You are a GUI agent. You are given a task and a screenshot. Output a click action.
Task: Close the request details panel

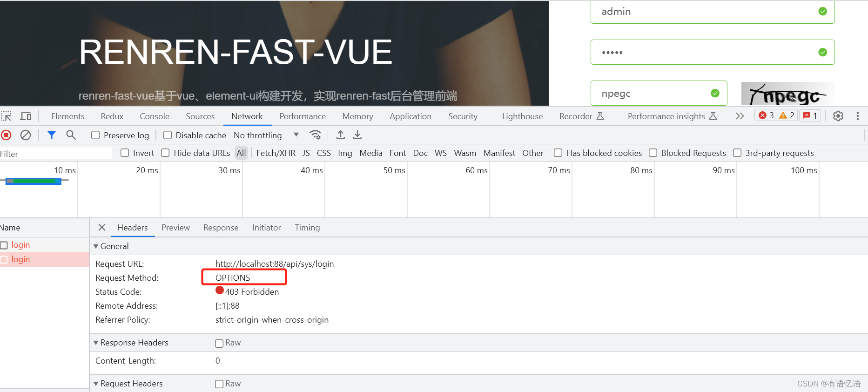102,227
